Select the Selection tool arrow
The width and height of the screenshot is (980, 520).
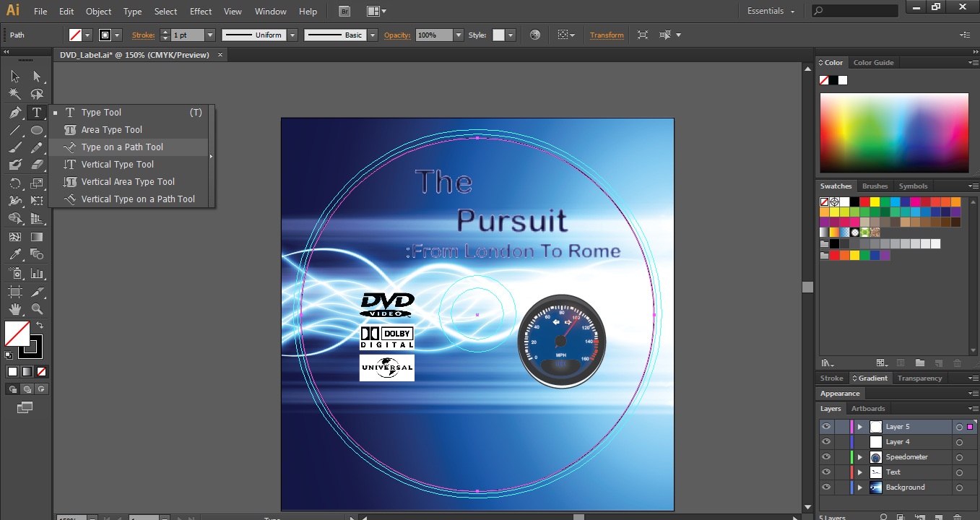click(15, 76)
